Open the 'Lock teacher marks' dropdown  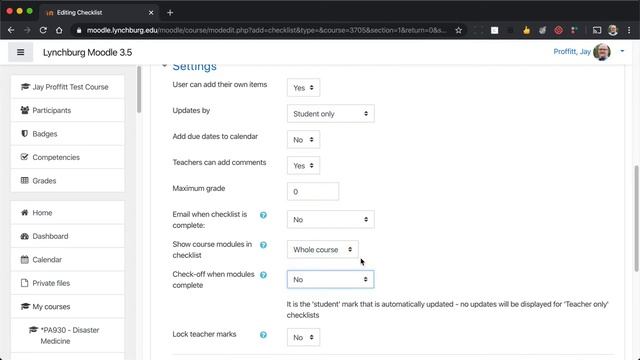[x=303, y=338]
